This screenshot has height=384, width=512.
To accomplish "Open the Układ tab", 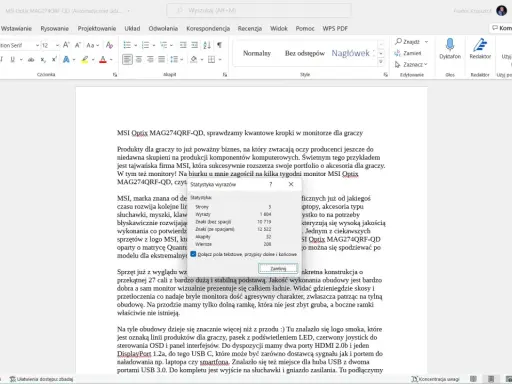I will click(x=132, y=29).
